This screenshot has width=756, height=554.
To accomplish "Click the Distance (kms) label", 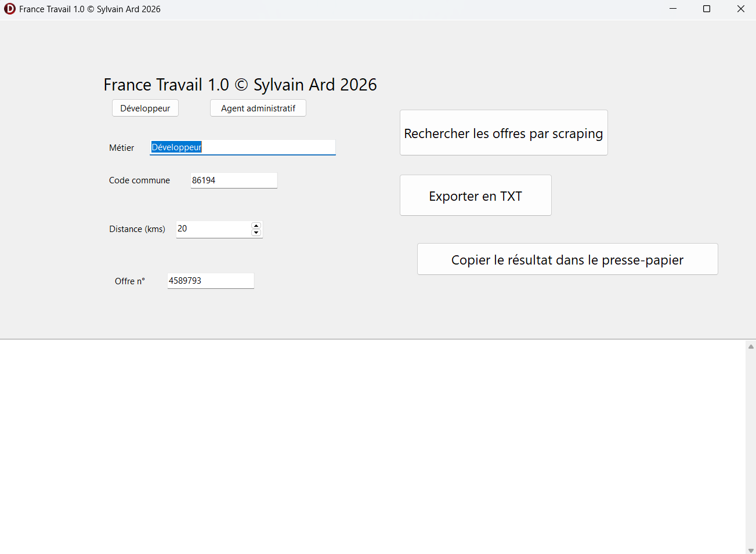I will click(x=137, y=229).
